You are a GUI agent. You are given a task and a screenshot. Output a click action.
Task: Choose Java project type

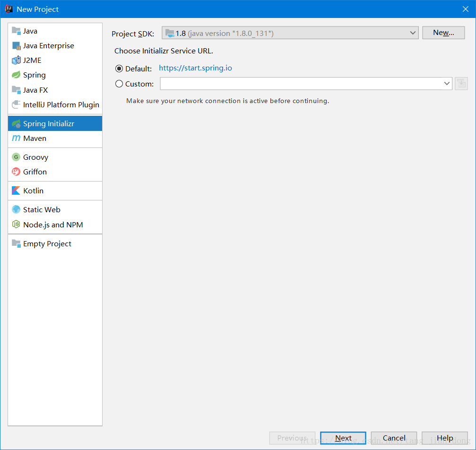point(55,31)
